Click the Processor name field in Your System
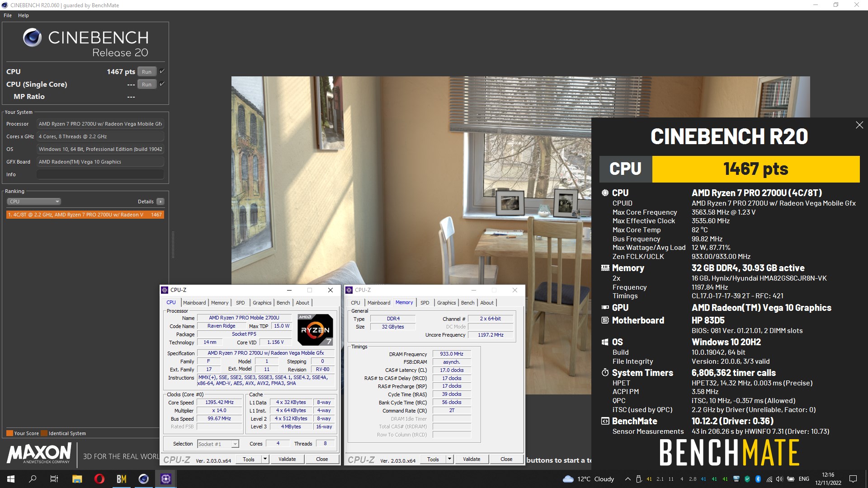The width and height of the screenshot is (868, 488). click(100, 124)
